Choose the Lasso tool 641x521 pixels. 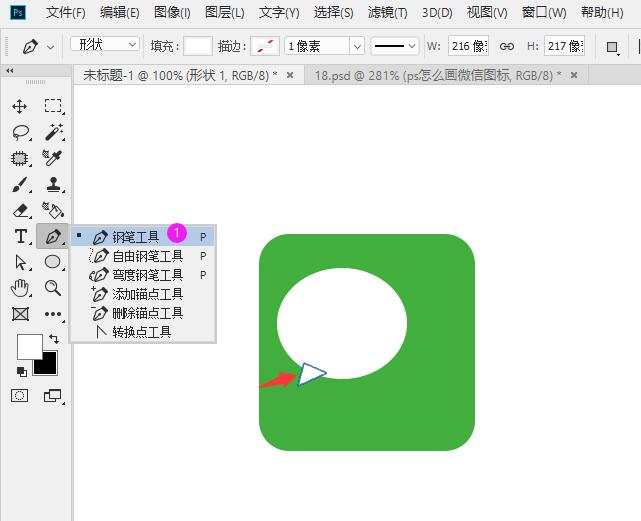pos(20,132)
